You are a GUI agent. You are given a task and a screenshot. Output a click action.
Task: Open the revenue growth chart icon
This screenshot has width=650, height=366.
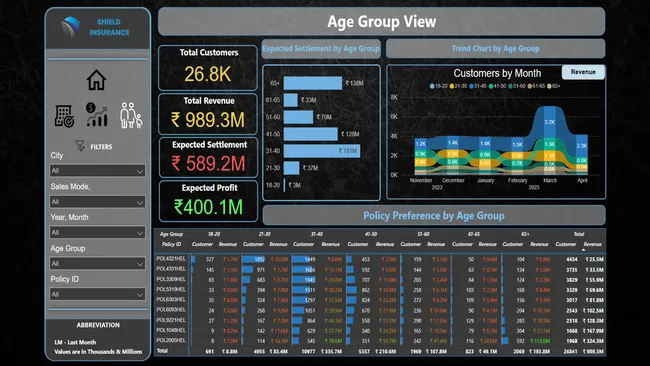[97, 115]
